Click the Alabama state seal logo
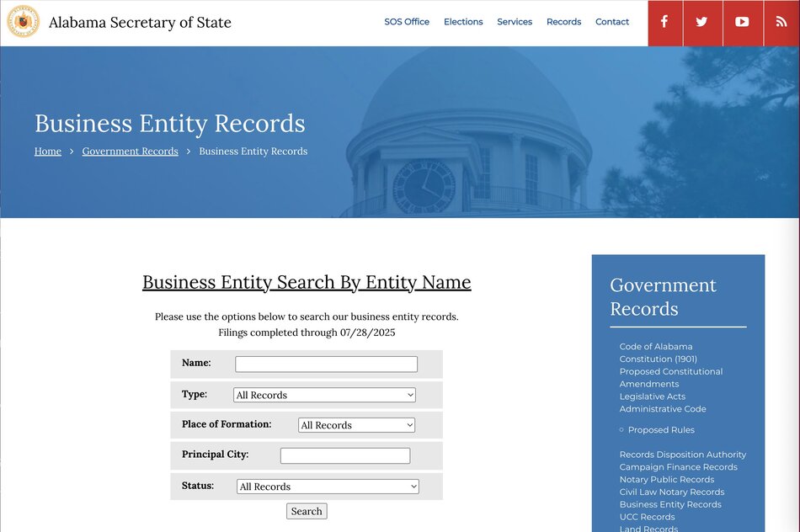The width and height of the screenshot is (800, 532). (23, 21)
